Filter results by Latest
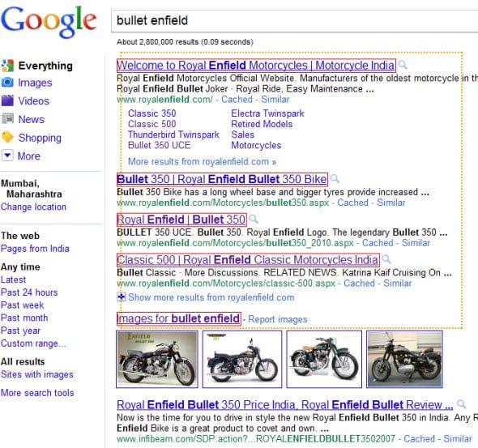Screen dimensions: 478x448 click(14, 279)
